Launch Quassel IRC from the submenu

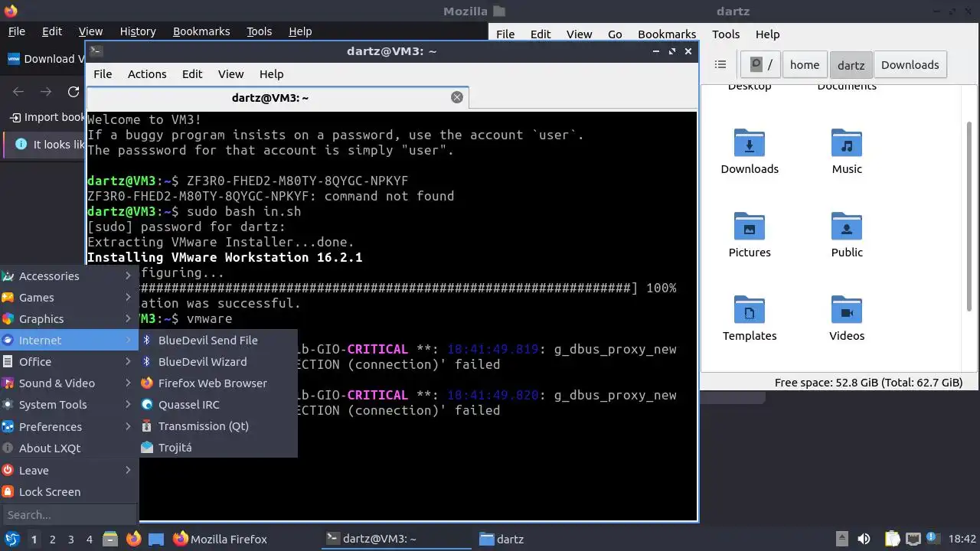click(x=218, y=405)
